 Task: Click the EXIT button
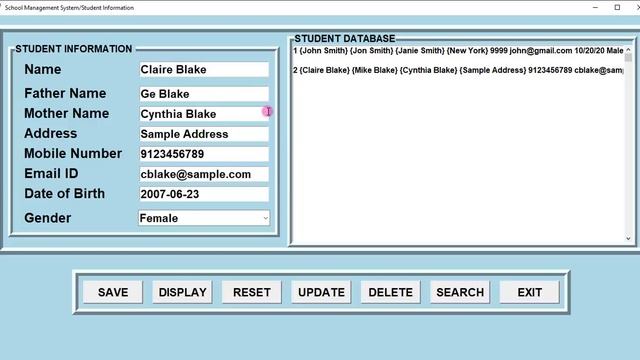click(x=529, y=292)
